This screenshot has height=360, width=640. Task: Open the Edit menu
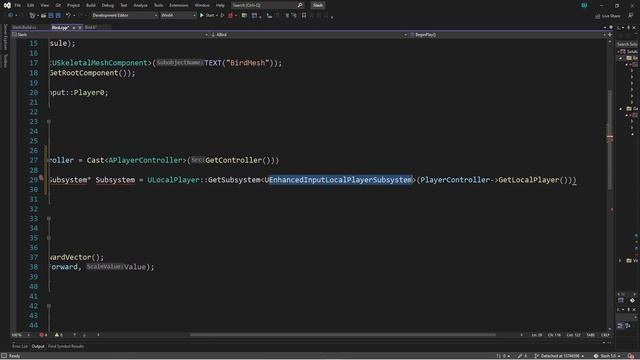pos(31,5)
